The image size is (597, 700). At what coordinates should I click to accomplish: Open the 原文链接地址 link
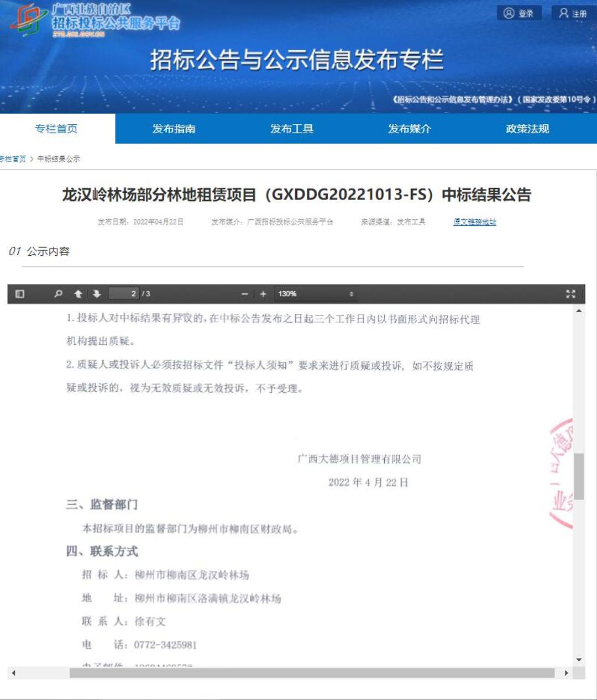click(475, 222)
